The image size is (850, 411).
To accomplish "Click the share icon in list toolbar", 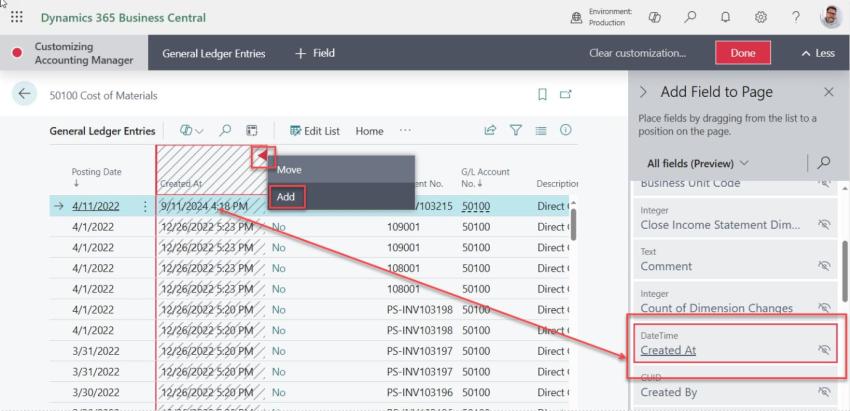I will pos(490,130).
